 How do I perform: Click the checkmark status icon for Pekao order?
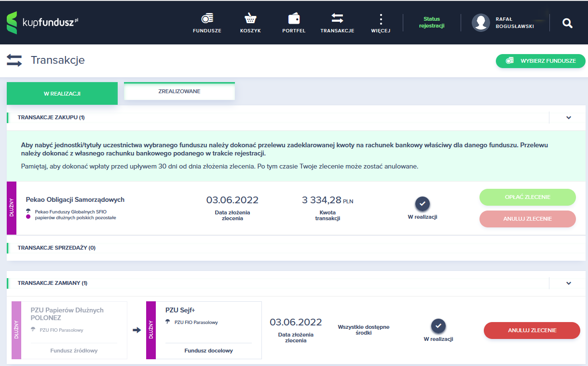[422, 204]
